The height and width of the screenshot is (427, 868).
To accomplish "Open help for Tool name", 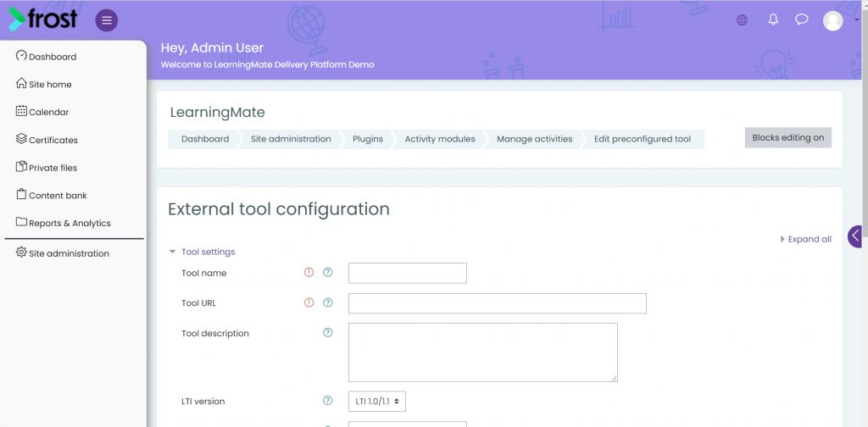I will coord(328,272).
